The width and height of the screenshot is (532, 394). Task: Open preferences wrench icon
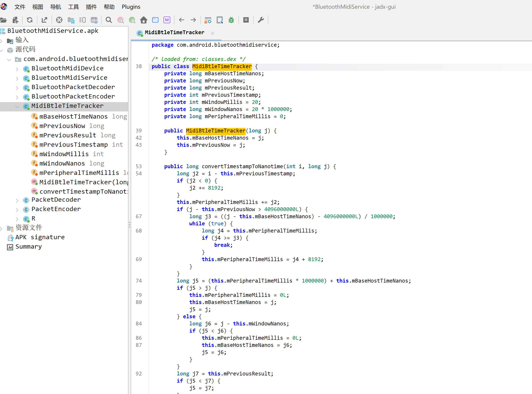point(261,20)
